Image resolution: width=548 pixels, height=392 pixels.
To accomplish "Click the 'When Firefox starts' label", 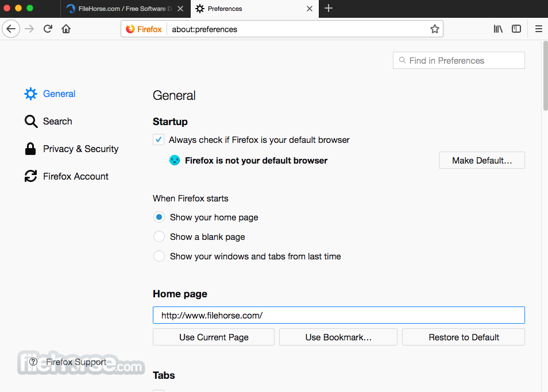I will (191, 198).
